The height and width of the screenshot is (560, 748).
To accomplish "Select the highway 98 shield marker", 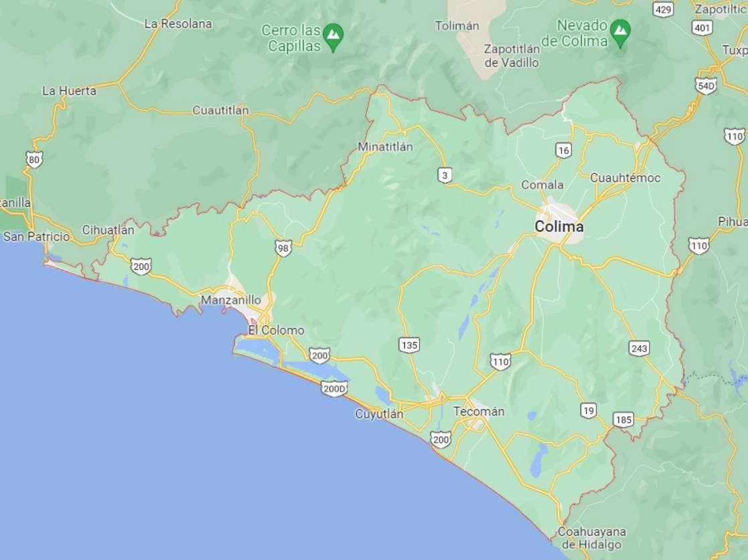I will point(283,248).
